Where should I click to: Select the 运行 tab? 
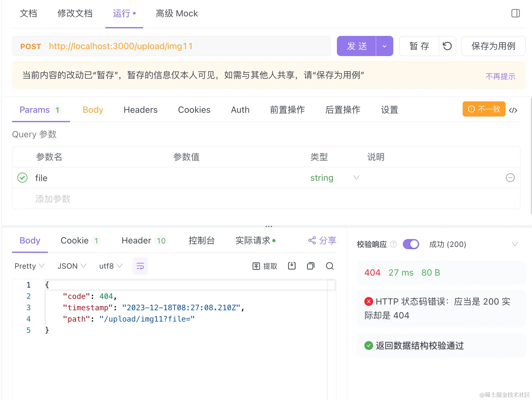124,14
